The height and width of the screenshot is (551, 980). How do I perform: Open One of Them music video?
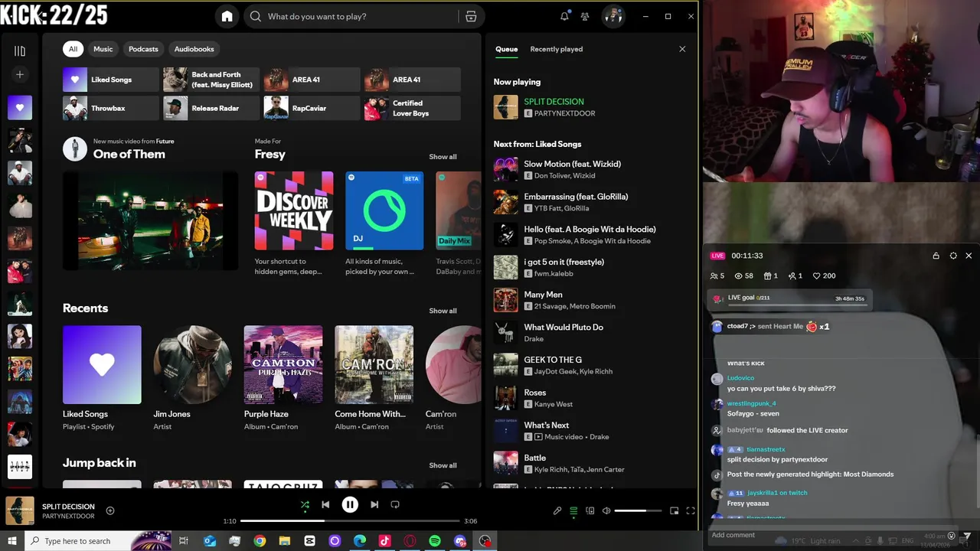(x=150, y=220)
